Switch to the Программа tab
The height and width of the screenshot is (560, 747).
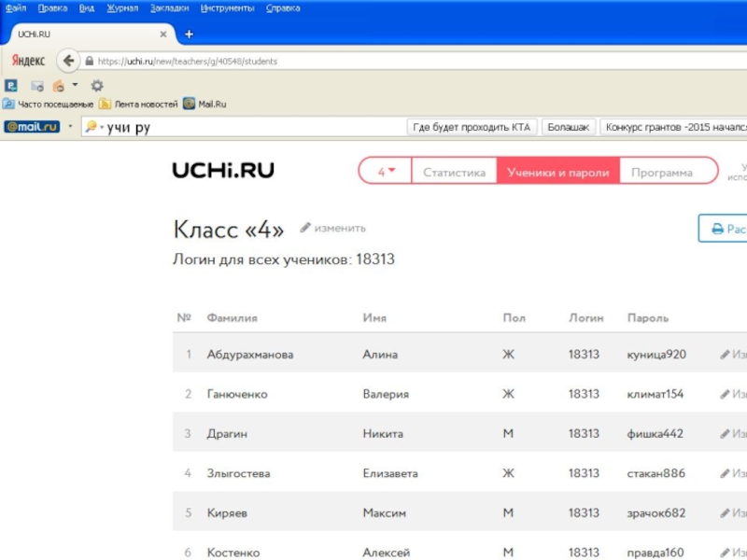[x=661, y=172]
